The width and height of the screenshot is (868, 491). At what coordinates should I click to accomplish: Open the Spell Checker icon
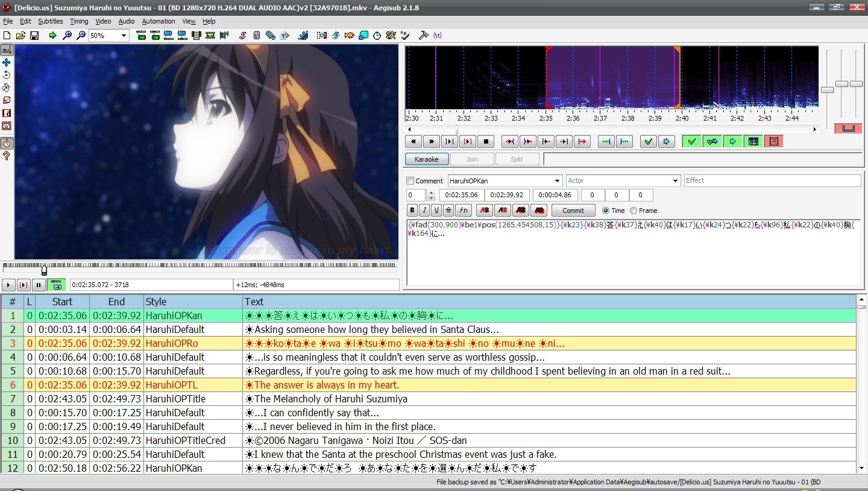[405, 36]
